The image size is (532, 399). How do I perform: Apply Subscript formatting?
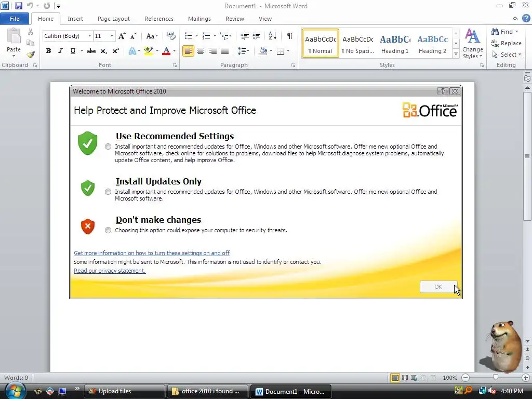click(x=104, y=51)
